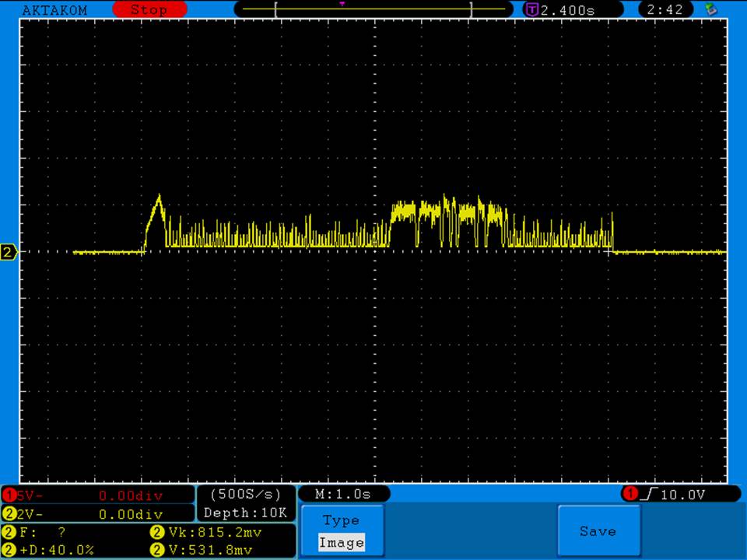The image size is (747, 560).
Task: Click the 500S/s sample rate text
Action: coord(246,495)
